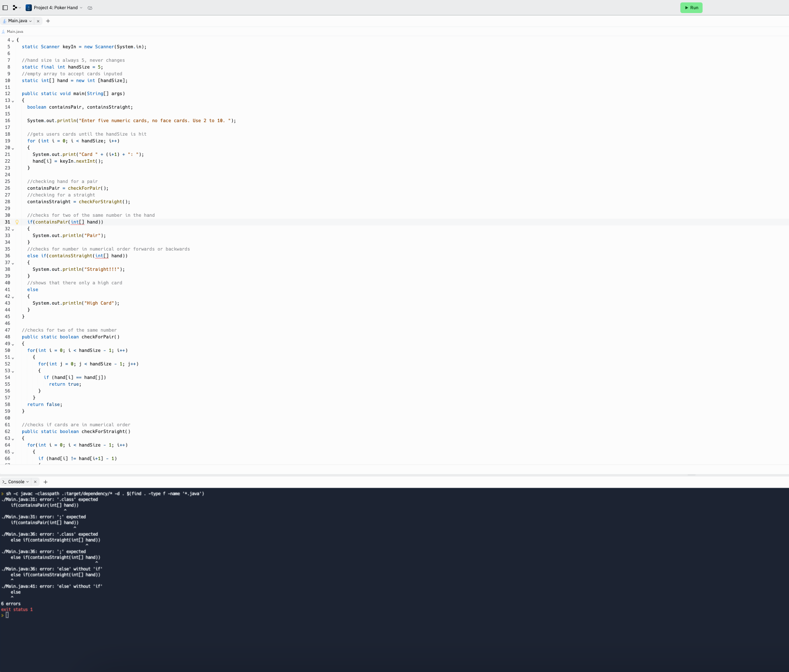Click the println "Pair" statement

point(69,236)
